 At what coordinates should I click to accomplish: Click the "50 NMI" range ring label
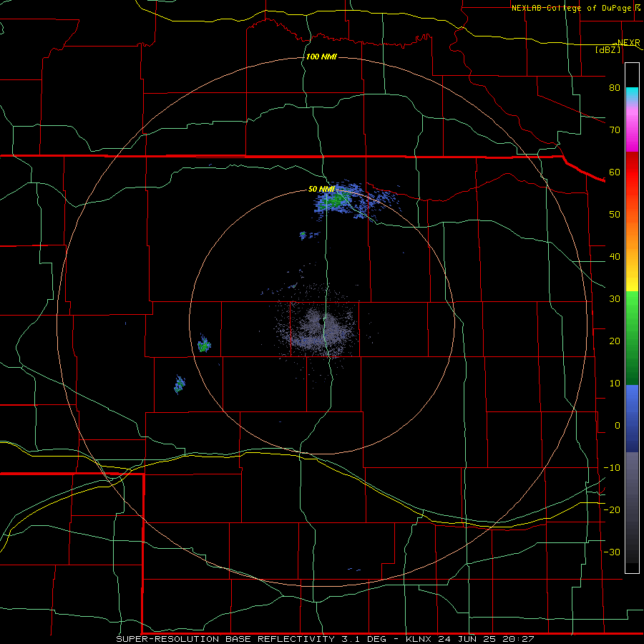click(321, 190)
